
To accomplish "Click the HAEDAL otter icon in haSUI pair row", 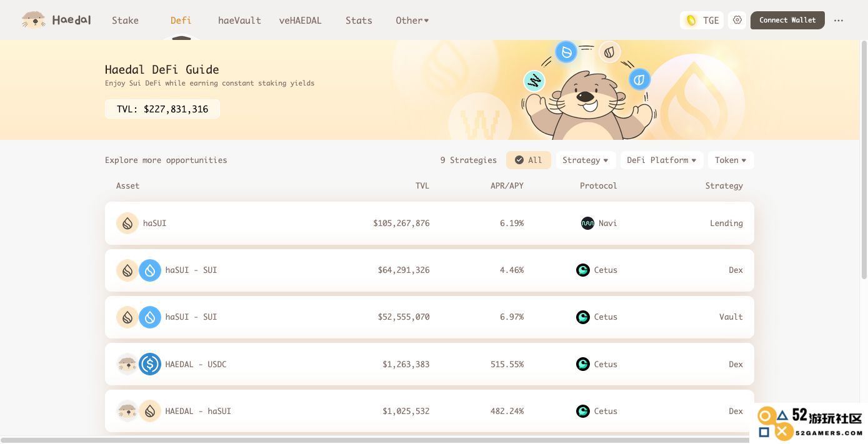I will pos(127,411).
